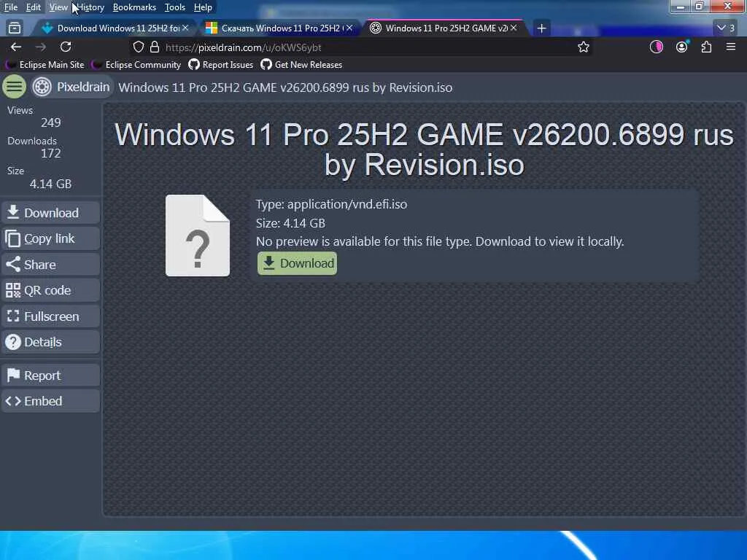This screenshot has height=560, width=747.
Task: Close the active Pixeldrain tab
Action: (x=514, y=28)
